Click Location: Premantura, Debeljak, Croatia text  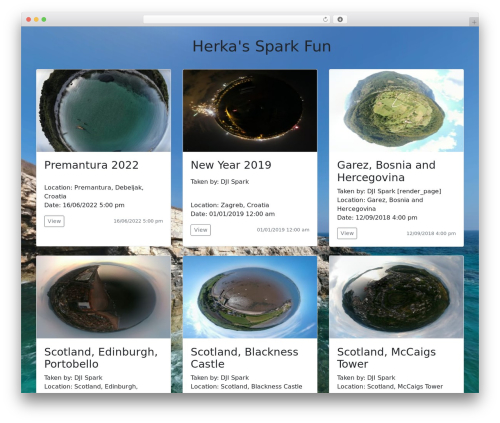[x=94, y=192]
